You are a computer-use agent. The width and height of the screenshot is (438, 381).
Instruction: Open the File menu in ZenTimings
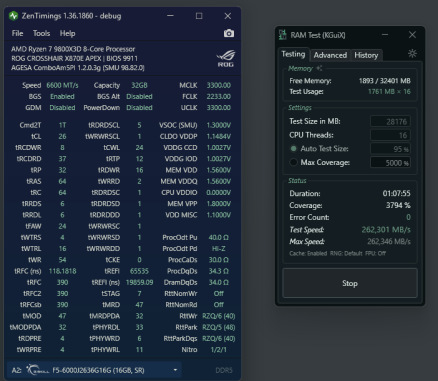pyautogui.click(x=17, y=33)
